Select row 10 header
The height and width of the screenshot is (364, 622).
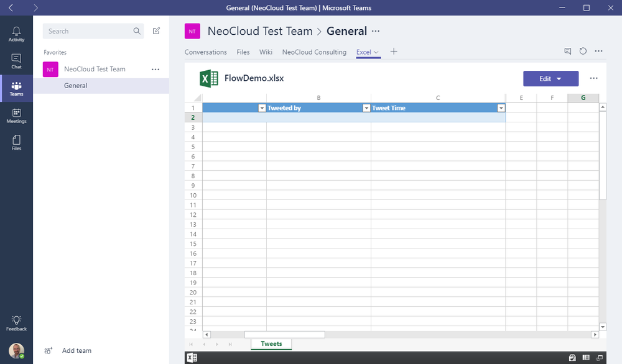[x=193, y=195]
